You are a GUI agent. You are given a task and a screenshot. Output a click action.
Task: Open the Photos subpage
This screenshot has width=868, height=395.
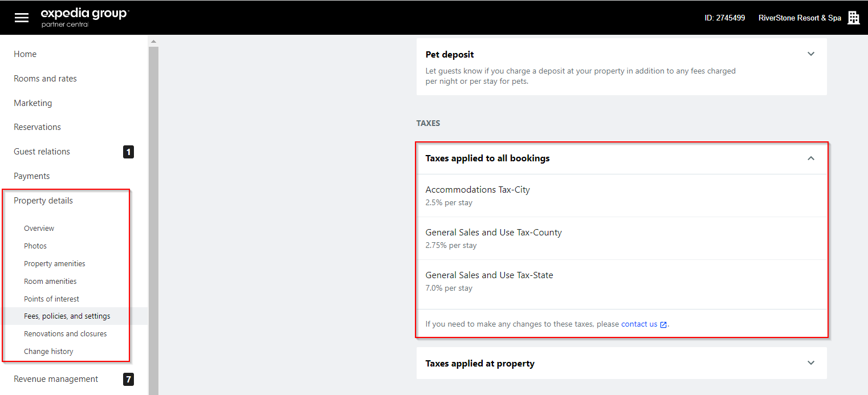[x=35, y=246]
